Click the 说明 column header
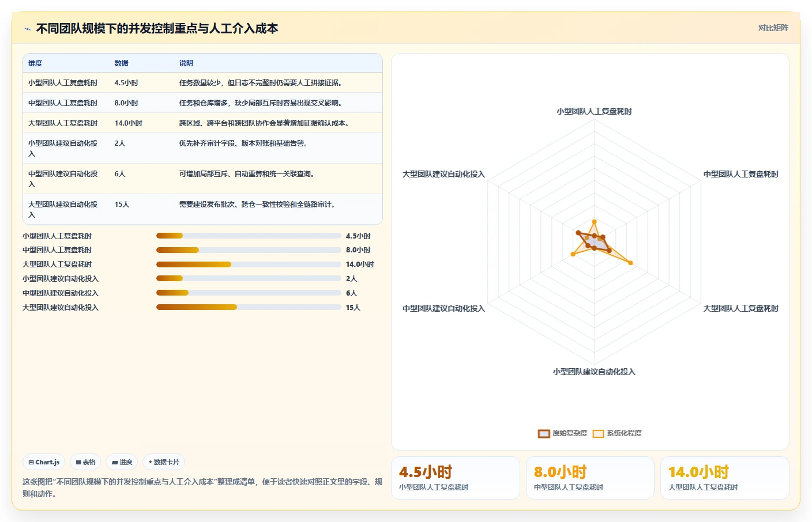Image resolution: width=812 pixels, height=522 pixels. (186, 63)
